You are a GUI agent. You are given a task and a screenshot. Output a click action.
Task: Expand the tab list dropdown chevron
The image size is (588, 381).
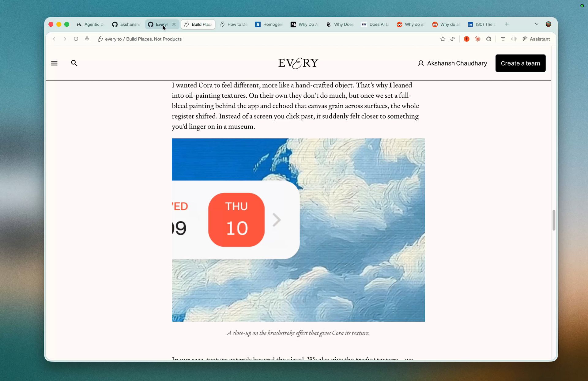tap(537, 24)
